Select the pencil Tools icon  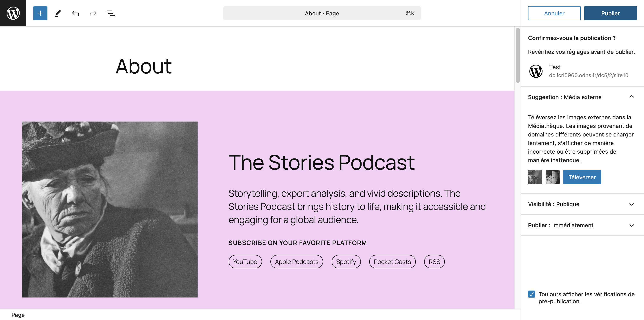coord(58,13)
